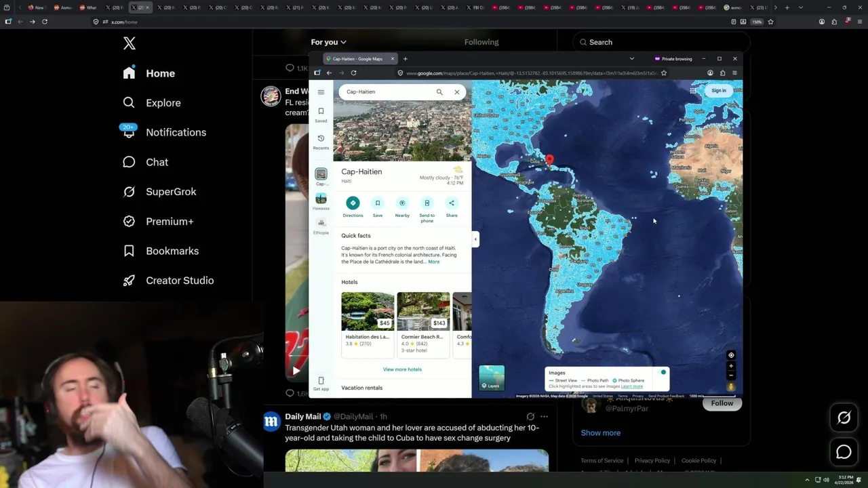The width and height of the screenshot is (868, 488).
Task: Click Sign in on Google Maps
Action: [x=719, y=90]
